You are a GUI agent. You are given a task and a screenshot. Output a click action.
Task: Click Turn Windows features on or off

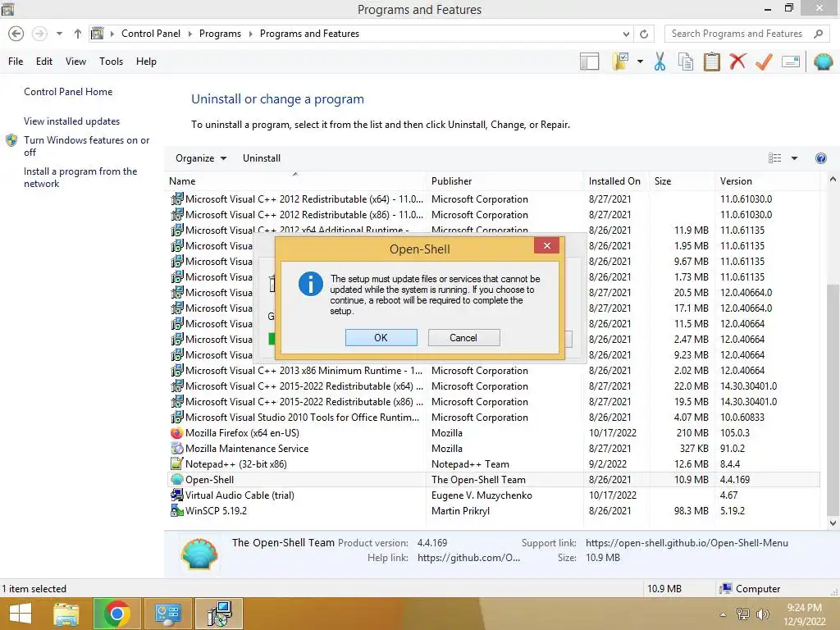click(86, 146)
